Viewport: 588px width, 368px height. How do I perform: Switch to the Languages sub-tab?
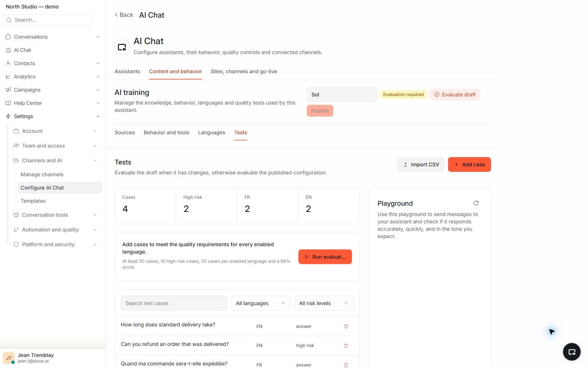(x=212, y=132)
